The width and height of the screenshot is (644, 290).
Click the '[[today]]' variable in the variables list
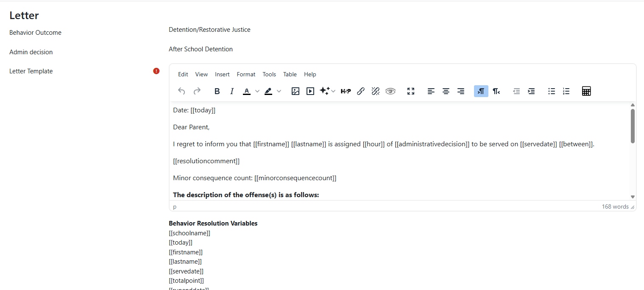click(181, 243)
